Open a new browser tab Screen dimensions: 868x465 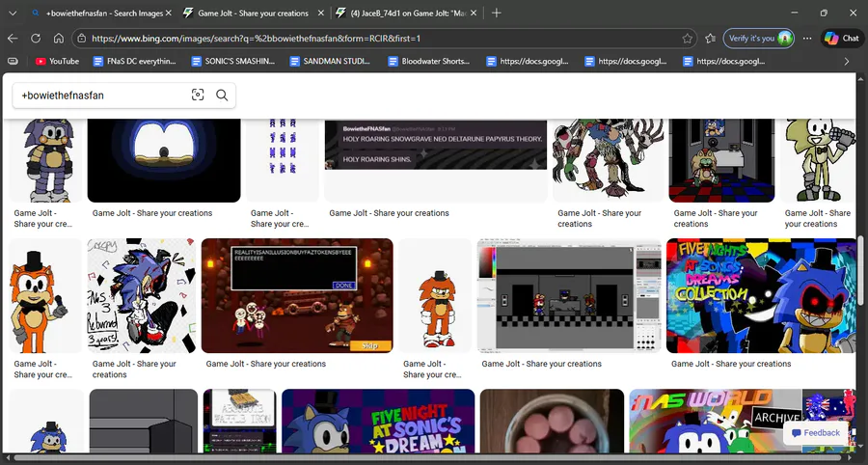[x=497, y=13]
